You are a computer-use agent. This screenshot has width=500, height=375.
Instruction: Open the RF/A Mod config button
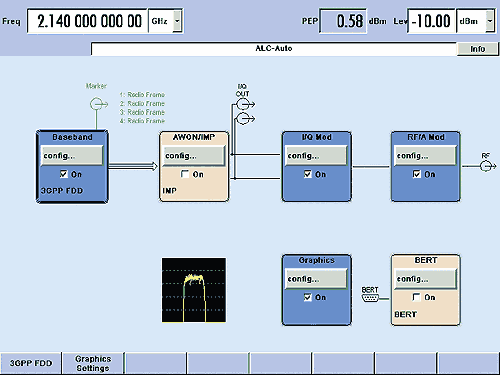[425, 156]
